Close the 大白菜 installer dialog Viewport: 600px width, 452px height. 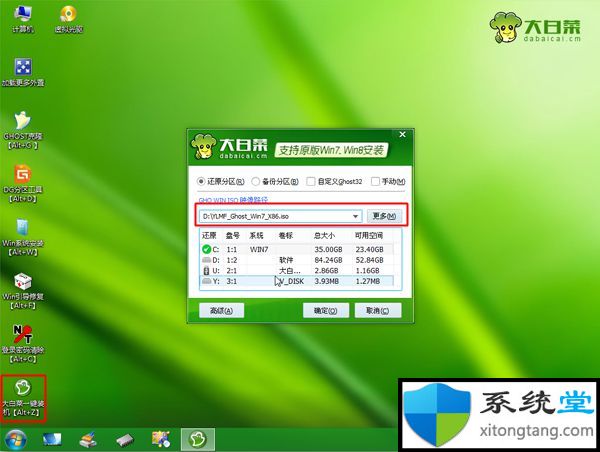point(403,134)
